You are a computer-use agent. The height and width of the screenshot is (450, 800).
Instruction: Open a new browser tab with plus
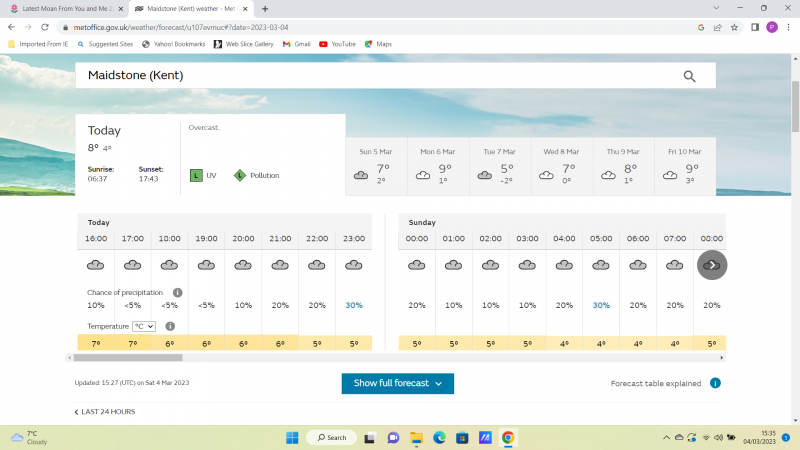click(265, 9)
